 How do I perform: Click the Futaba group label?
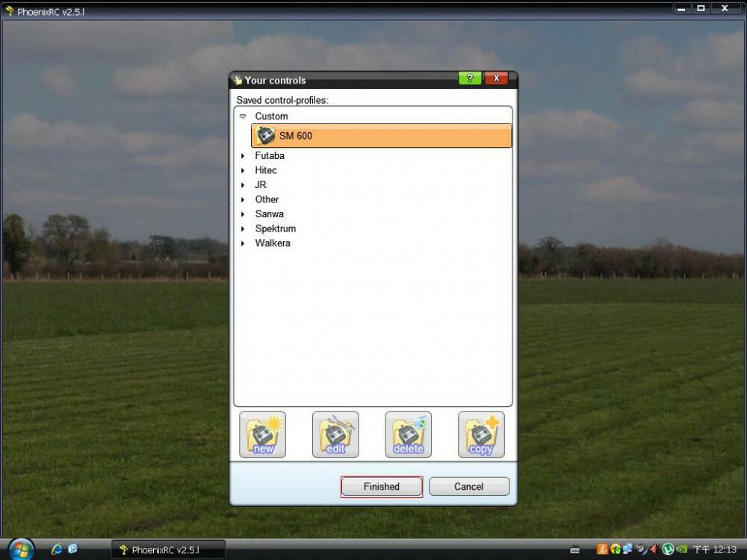pyautogui.click(x=270, y=156)
